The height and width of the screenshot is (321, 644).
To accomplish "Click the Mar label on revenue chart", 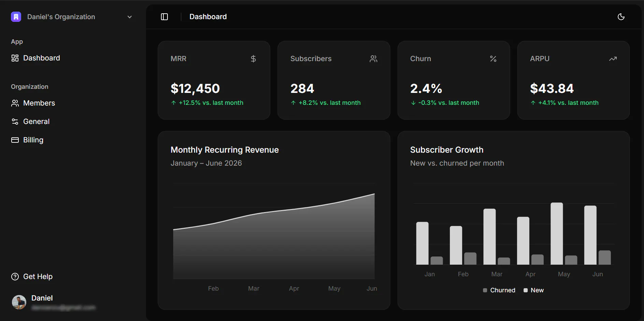I will tap(253, 289).
